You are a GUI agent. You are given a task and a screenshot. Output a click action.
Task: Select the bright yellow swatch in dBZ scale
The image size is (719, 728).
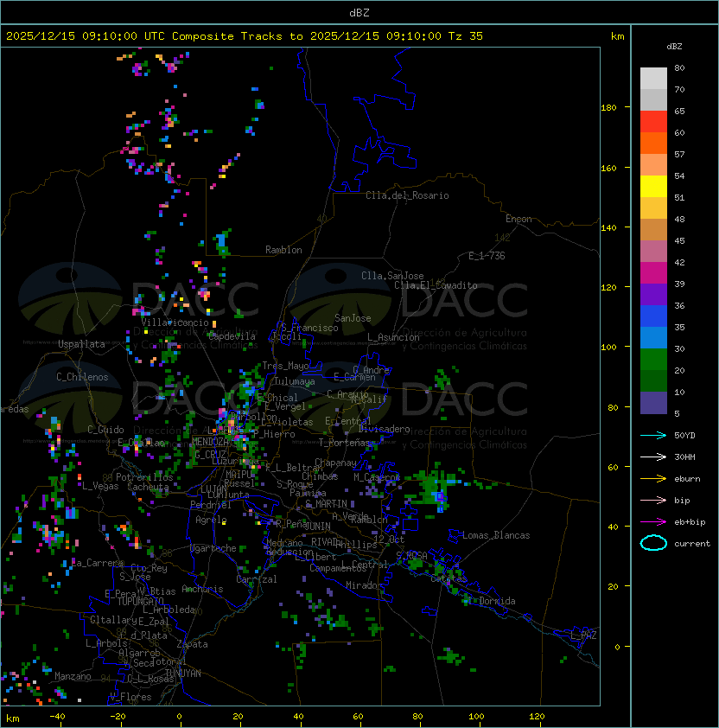pyautogui.click(x=653, y=187)
